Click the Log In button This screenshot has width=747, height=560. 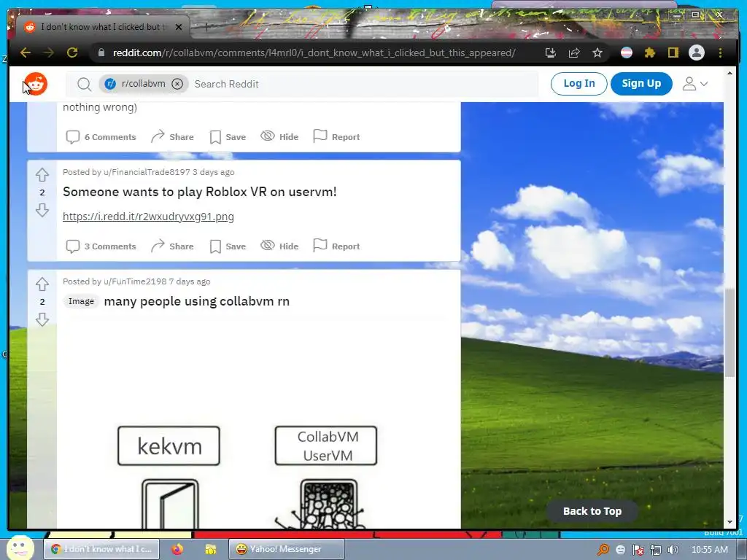(x=578, y=83)
